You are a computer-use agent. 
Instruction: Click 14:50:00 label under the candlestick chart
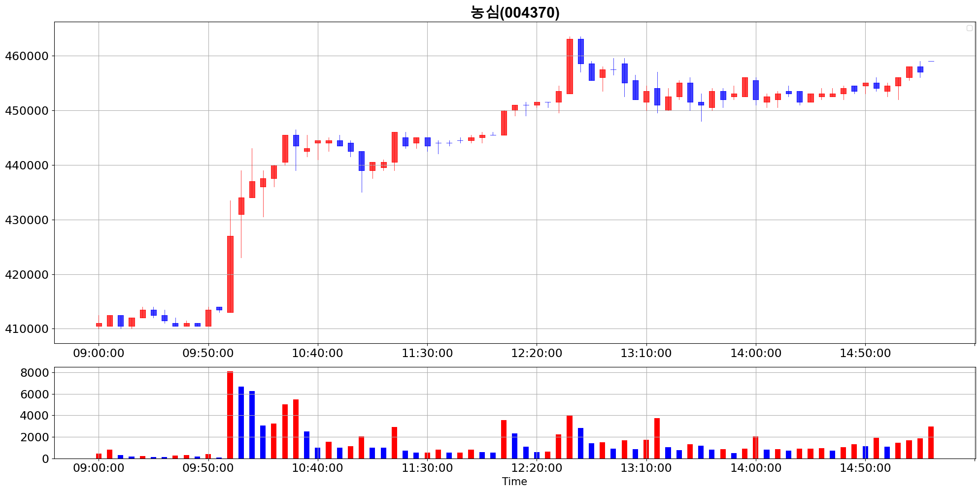[x=865, y=353]
